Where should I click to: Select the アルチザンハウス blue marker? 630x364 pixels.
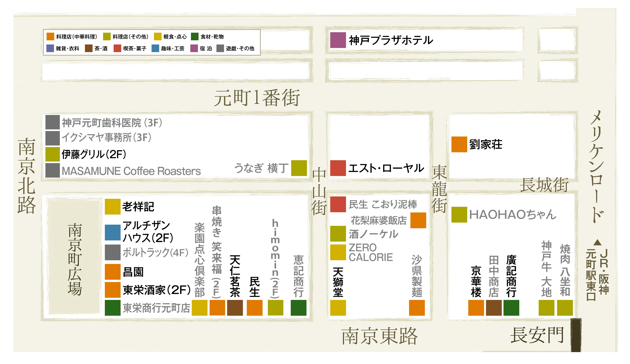coord(112,232)
